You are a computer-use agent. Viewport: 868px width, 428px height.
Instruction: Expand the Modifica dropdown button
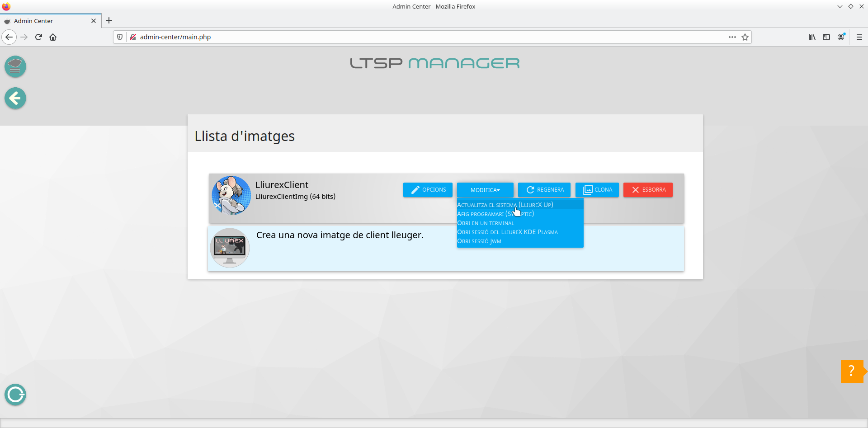(x=485, y=190)
